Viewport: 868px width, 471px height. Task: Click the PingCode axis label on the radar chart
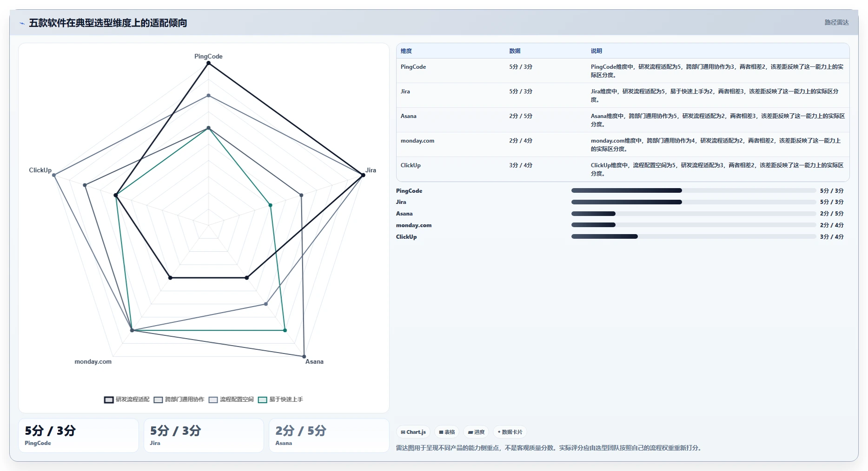coord(208,56)
